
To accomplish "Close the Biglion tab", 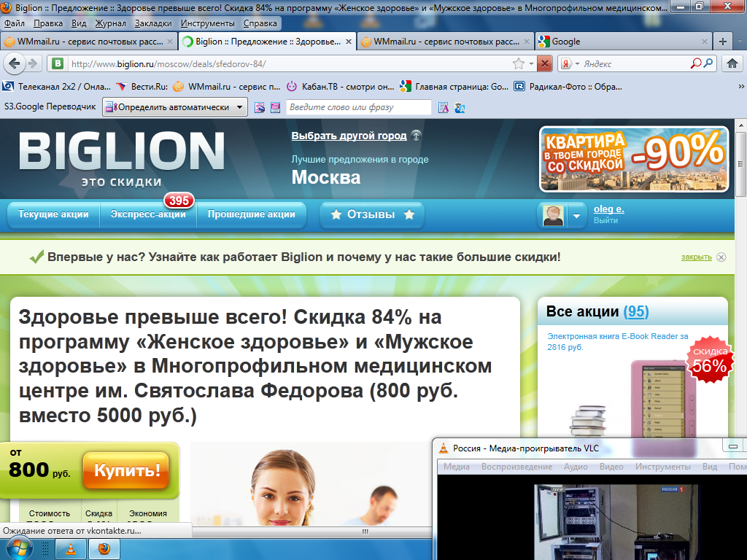I will point(348,42).
